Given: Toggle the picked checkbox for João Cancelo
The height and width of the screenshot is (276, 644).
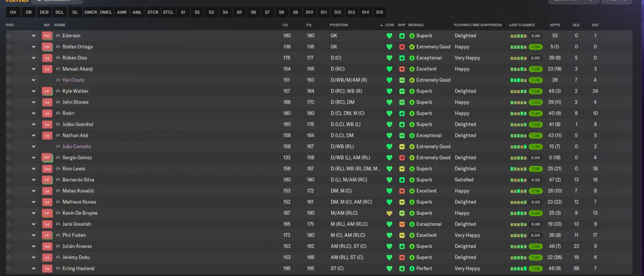Looking at the screenshot, I should click(x=9, y=147).
